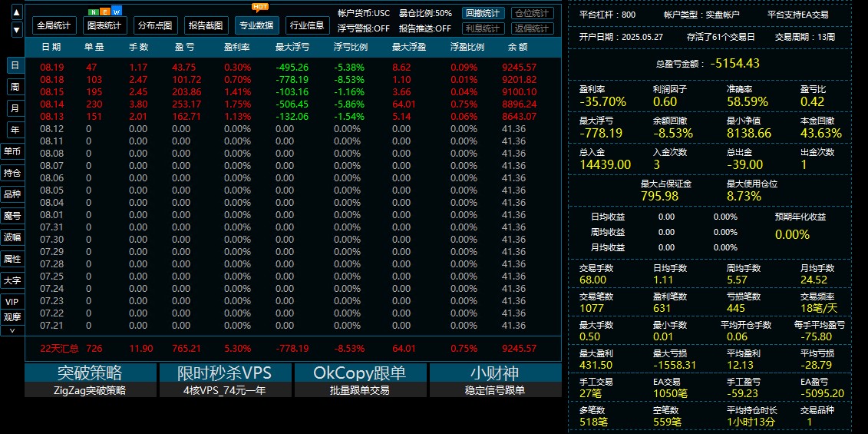Click 总入金 value 14439.00

(x=605, y=164)
